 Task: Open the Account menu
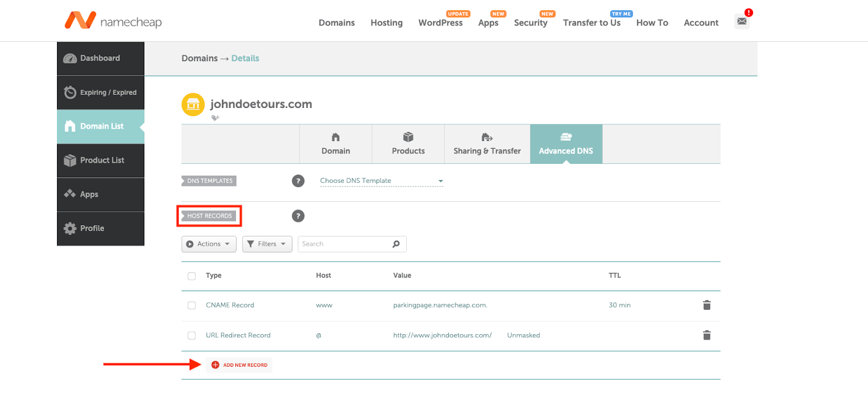(701, 23)
